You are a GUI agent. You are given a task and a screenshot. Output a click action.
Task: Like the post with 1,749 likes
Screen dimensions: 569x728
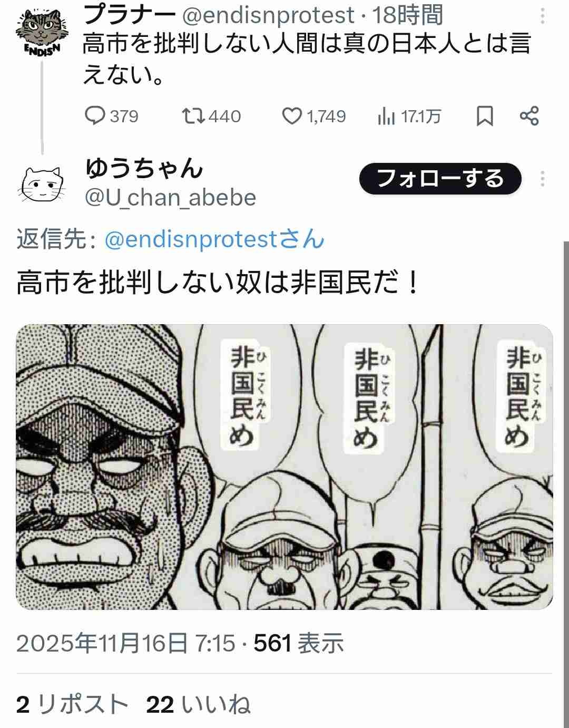click(x=314, y=116)
